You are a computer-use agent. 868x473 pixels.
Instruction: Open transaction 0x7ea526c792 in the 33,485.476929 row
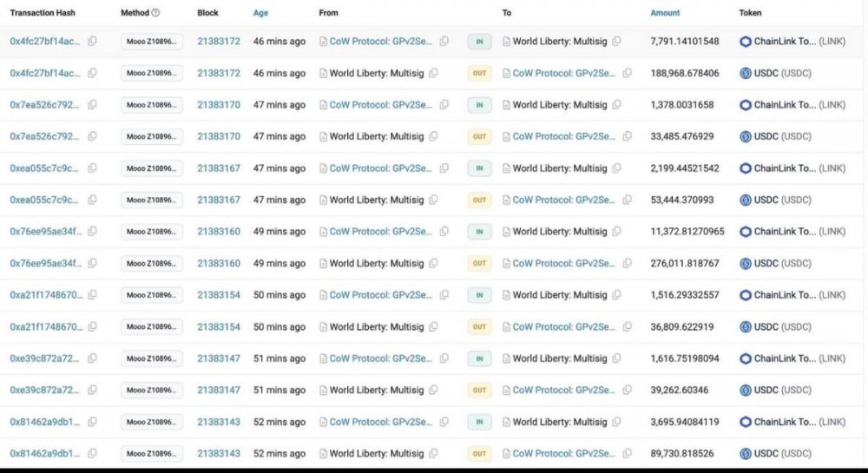pyautogui.click(x=45, y=137)
